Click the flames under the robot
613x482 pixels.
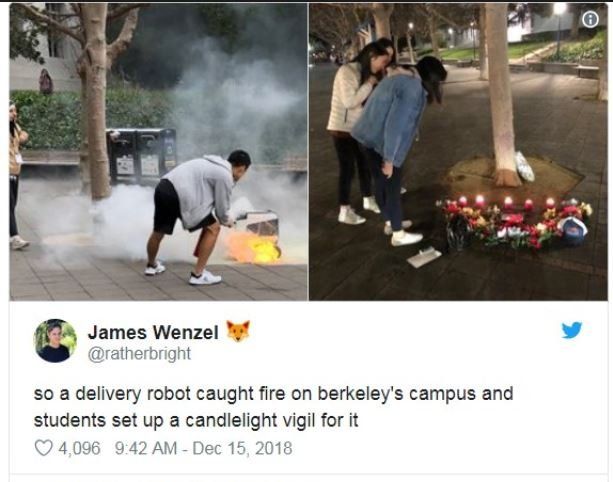click(253, 247)
